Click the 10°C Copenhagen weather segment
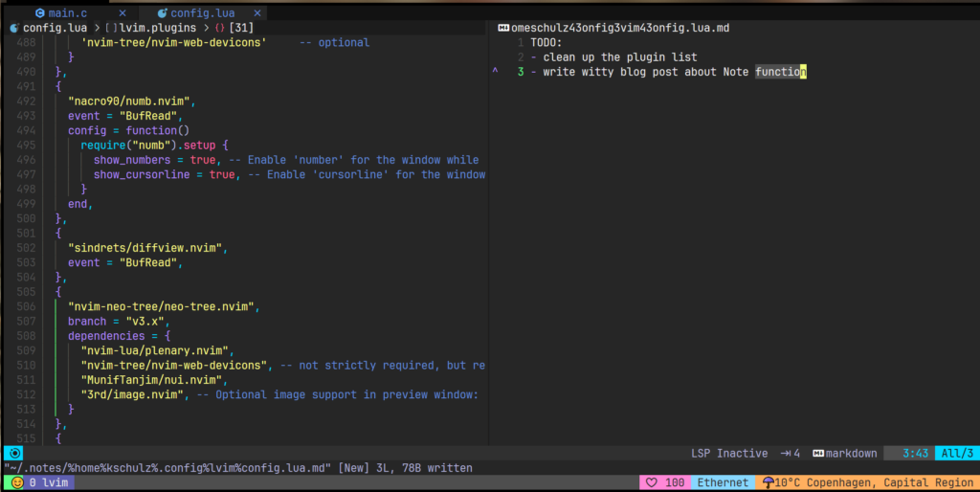Screen dimensions: 980x492 (x=874, y=482)
